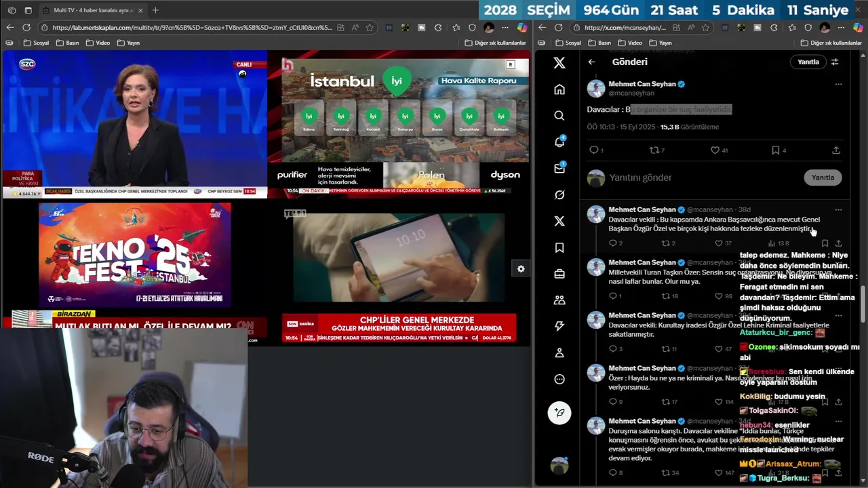Open reply sorting filter icon beside Yanıtla
Image resolution: width=868 pixels, height=488 pixels.
835,62
